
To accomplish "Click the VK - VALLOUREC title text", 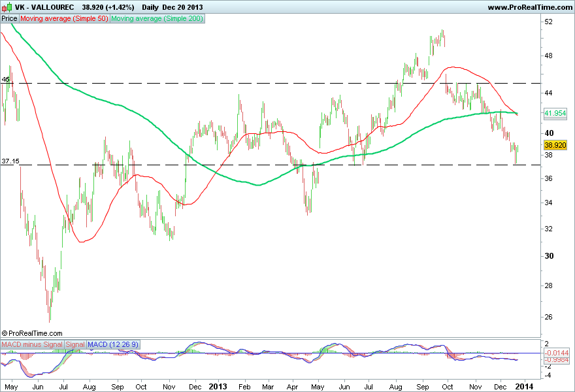I will [44, 7].
